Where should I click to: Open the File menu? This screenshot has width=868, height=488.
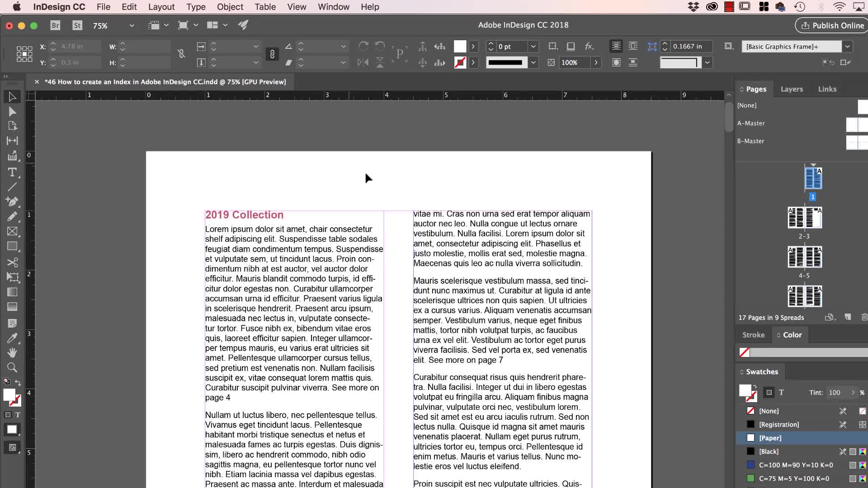tap(104, 7)
